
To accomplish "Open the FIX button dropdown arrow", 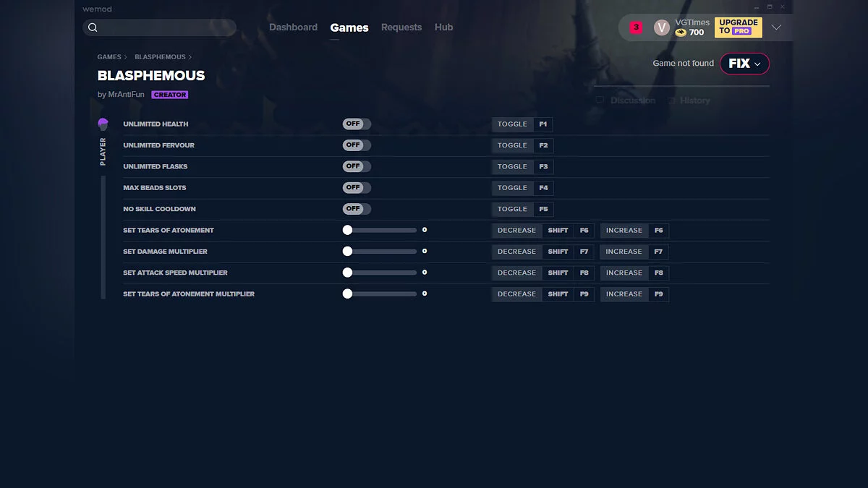I will click(757, 64).
